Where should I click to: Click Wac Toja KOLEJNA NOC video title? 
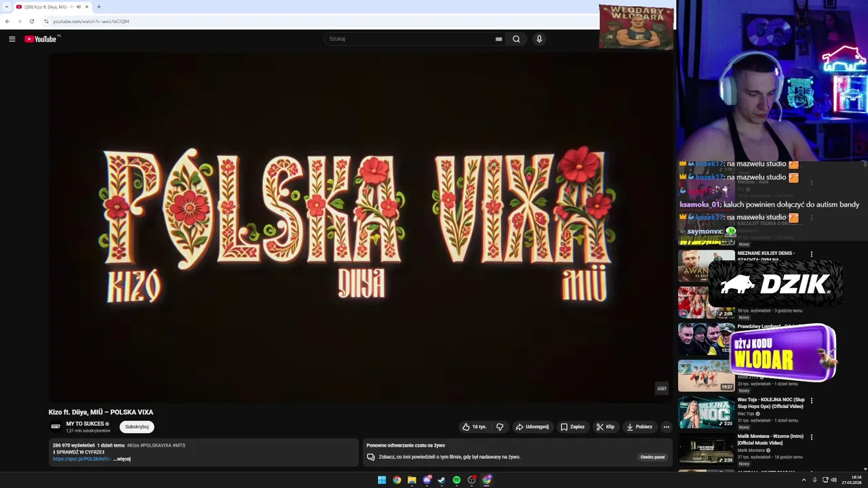[x=771, y=403]
